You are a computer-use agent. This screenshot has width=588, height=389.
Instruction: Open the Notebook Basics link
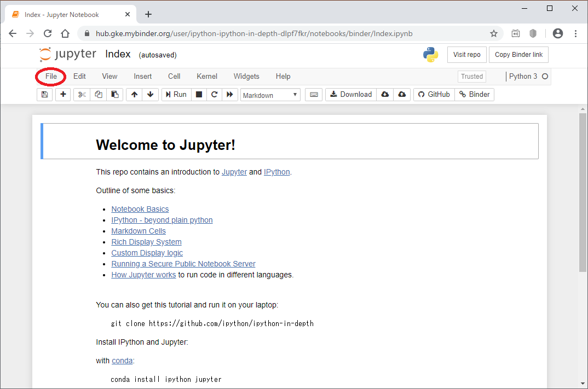tap(140, 209)
